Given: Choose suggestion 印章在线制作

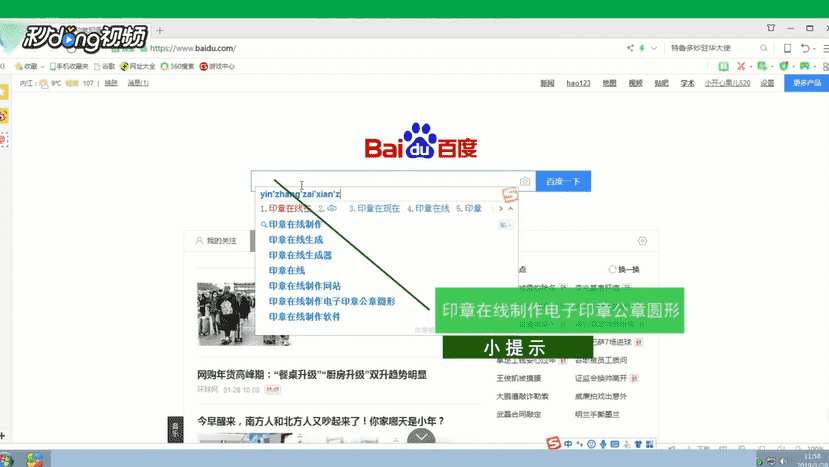Looking at the screenshot, I should 295,224.
